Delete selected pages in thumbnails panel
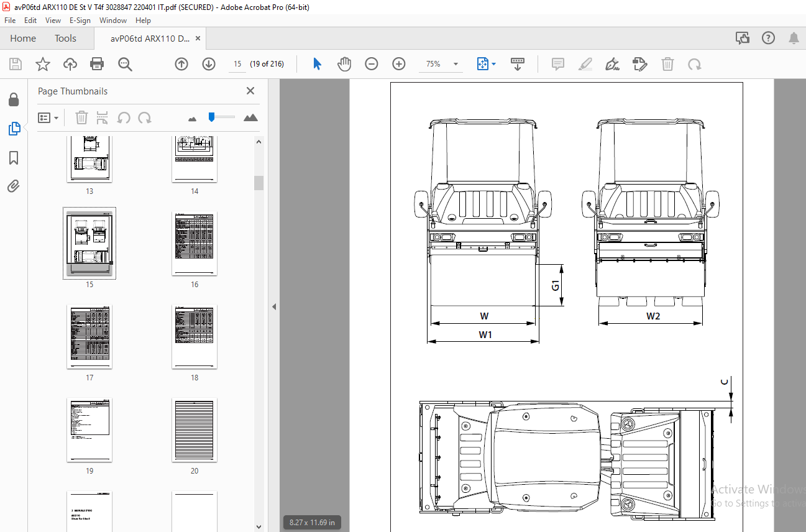806x532 pixels. pyautogui.click(x=82, y=117)
